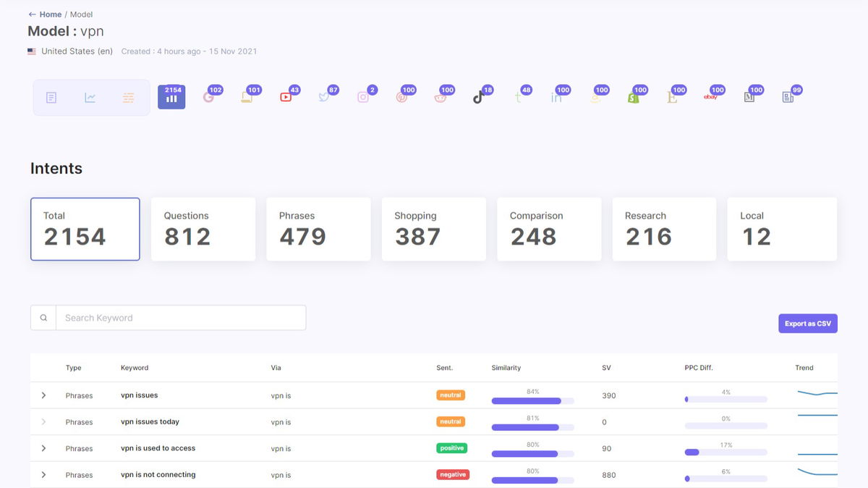Expand the "vpn is used to access" row
The image size is (868, 488).
pos(43,448)
